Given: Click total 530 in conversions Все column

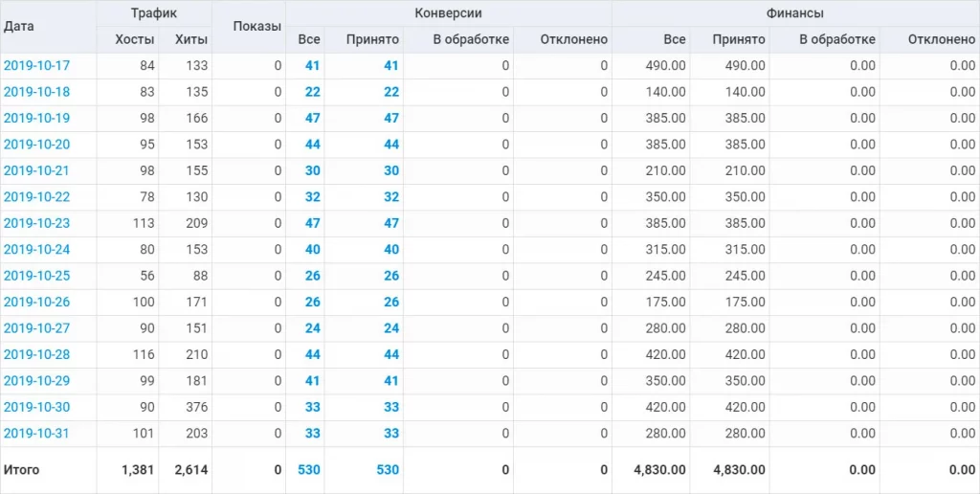Looking at the screenshot, I should tap(308, 470).
